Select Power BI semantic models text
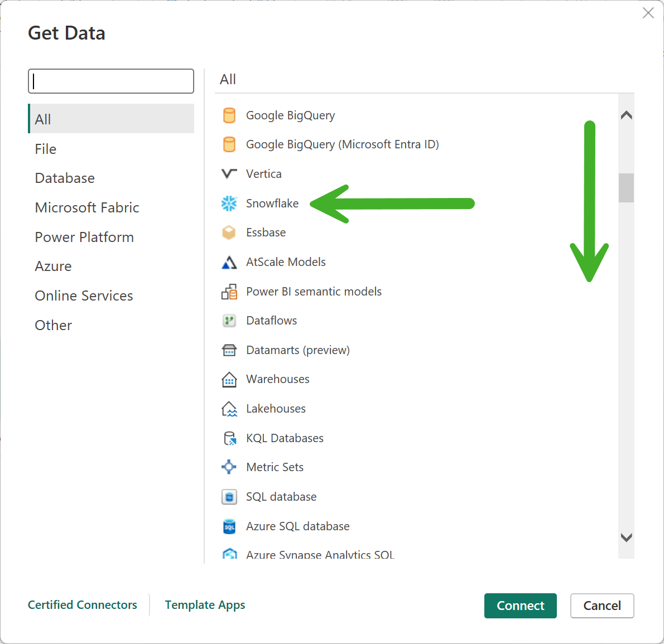664x644 pixels. click(x=314, y=292)
